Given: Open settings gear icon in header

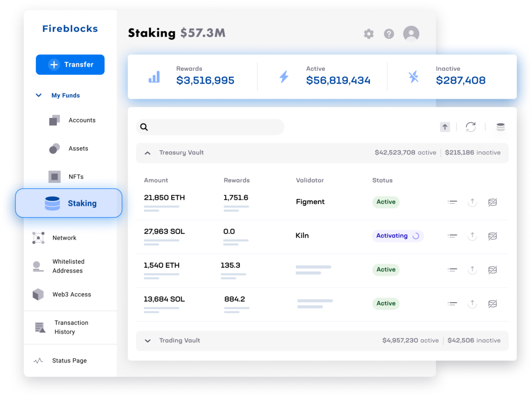Looking at the screenshot, I should [x=369, y=34].
